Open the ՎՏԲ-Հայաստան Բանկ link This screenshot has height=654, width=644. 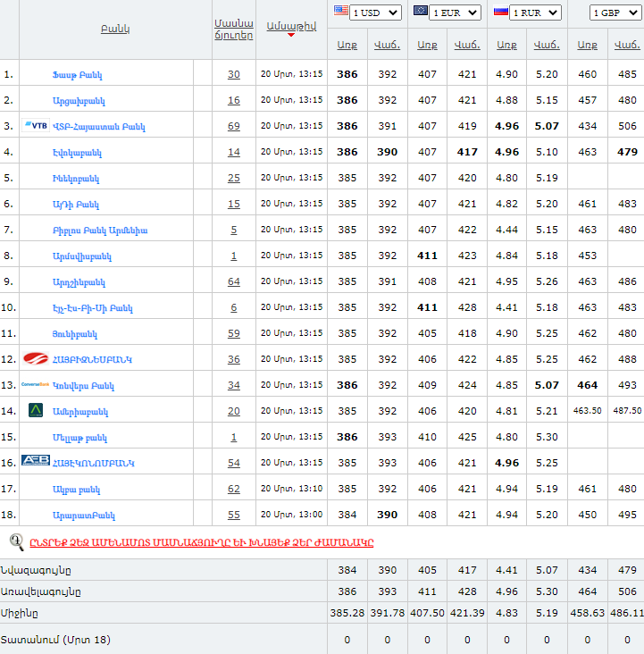[99, 127]
